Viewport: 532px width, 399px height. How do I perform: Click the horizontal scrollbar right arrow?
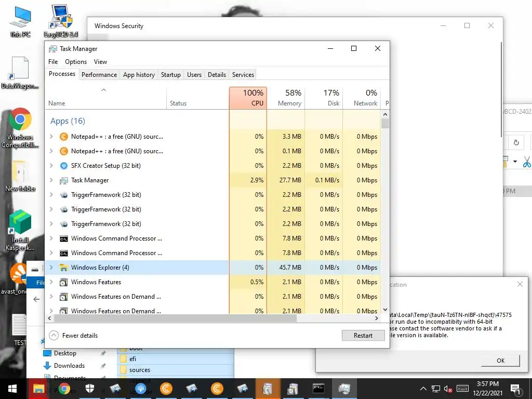pos(376,318)
